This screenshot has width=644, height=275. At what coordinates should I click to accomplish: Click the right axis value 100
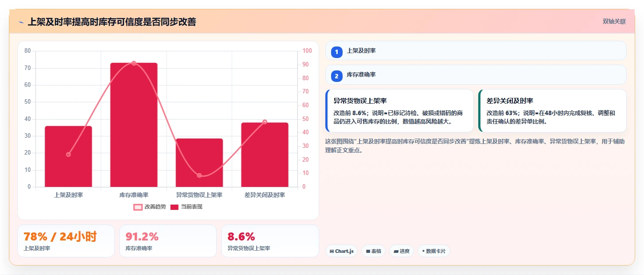[x=307, y=51]
